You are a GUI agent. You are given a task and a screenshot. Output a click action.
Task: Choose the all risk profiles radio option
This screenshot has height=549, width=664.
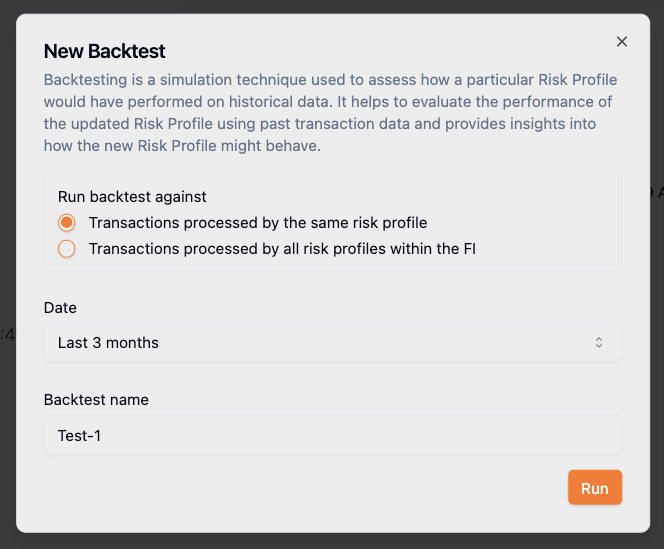[x=67, y=249]
